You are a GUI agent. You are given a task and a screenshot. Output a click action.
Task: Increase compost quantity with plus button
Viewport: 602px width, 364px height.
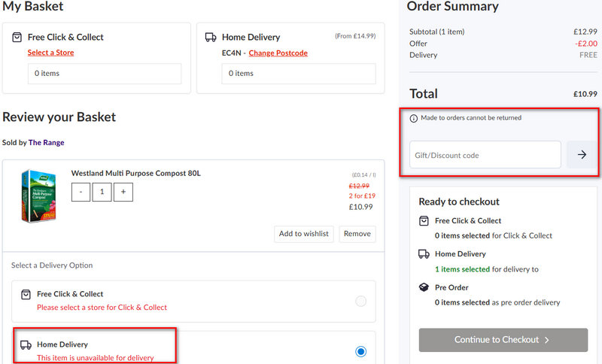pyautogui.click(x=123, y=192)
